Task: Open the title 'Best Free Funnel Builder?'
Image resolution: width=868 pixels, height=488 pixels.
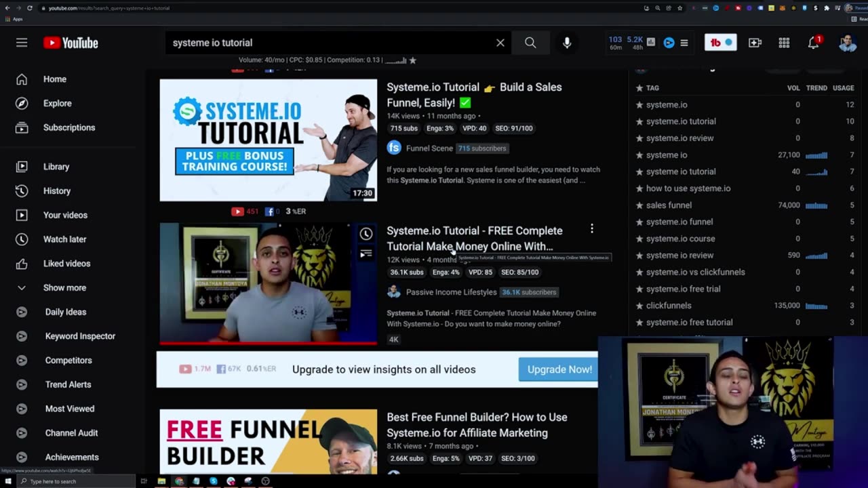Action: click(x=477, y=425)
